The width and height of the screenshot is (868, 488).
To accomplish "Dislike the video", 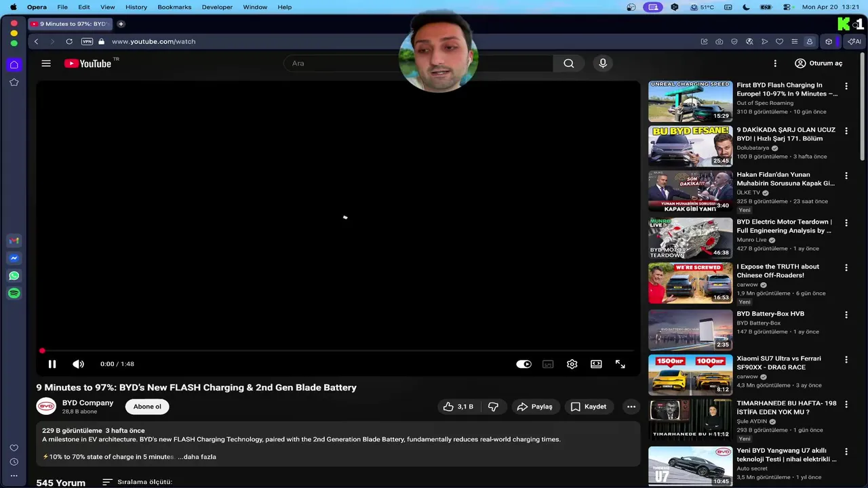I will pos(494,407).
